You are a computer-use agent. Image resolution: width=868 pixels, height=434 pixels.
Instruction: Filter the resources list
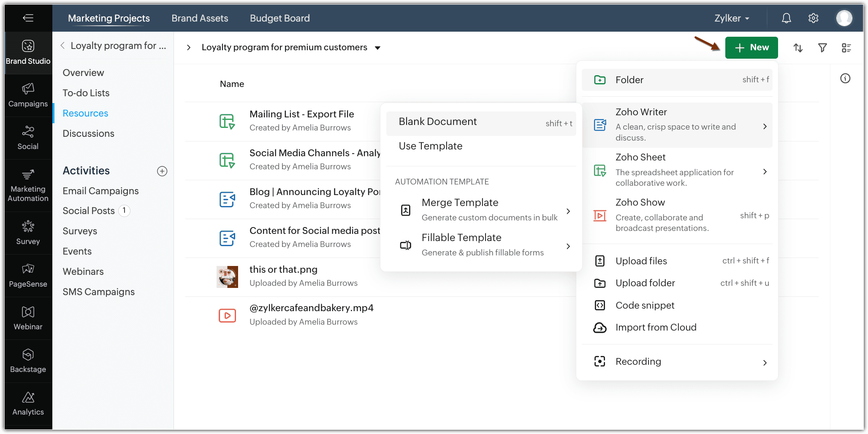point(822,48)
